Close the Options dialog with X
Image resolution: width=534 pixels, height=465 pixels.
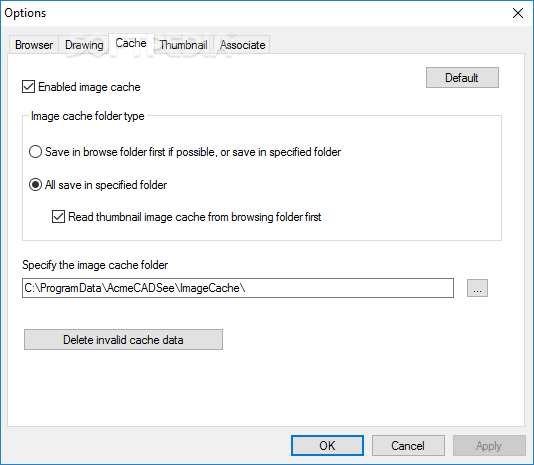point(518,13)
